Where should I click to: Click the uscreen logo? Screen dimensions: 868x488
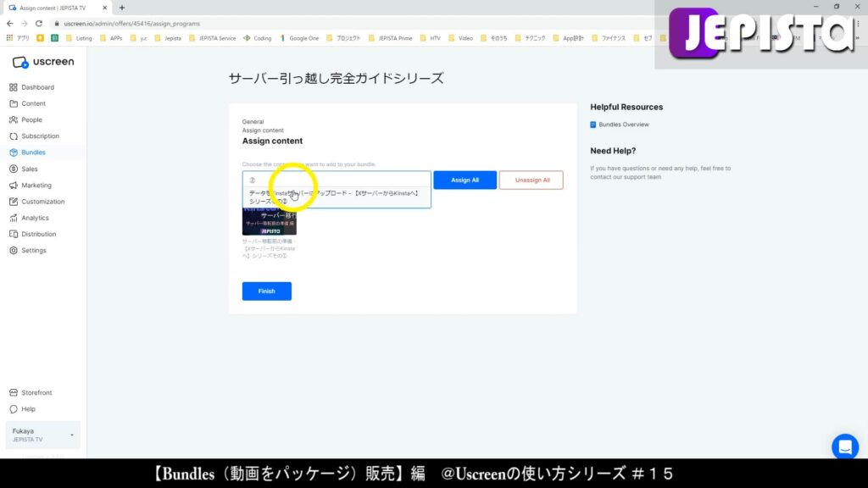click(43, 62)
